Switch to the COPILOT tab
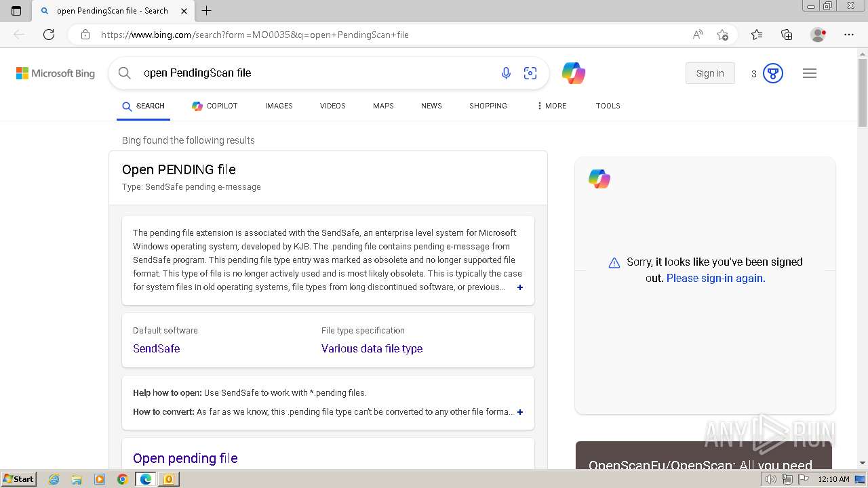Viewport: 868px width, 488px height. click(214, 106)
